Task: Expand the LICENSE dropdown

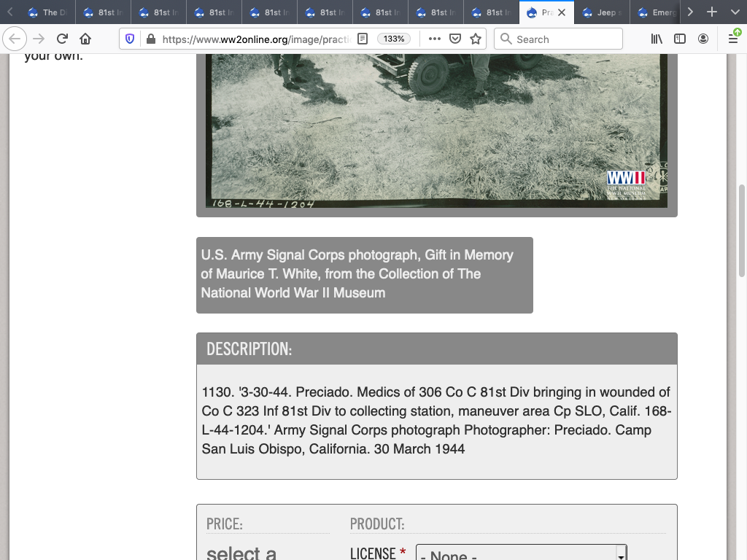Action: click(x=521, y=553)
